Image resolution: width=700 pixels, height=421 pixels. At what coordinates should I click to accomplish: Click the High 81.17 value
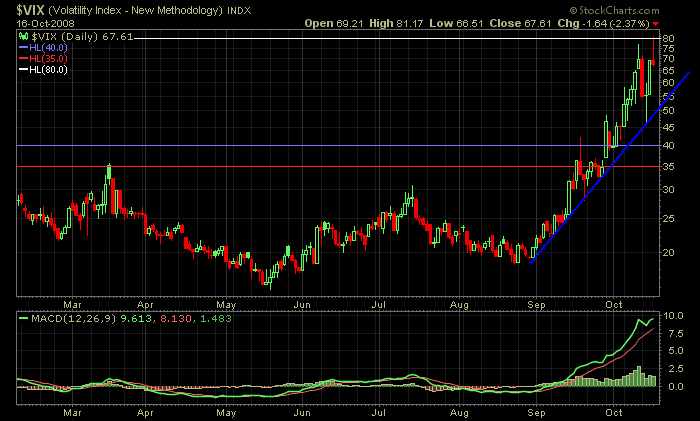point(396,23)
